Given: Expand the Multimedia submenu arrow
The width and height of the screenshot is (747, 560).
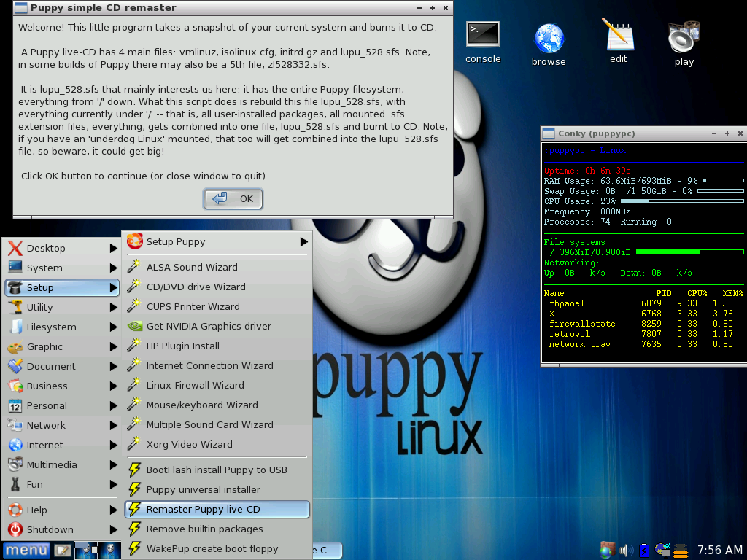Looking at the screenshot, I should point(113,464).
